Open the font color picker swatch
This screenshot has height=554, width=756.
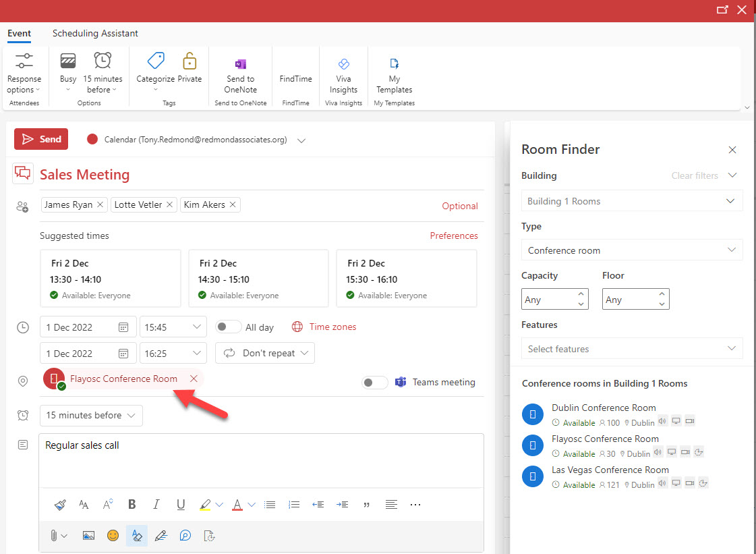coord(237,504)
